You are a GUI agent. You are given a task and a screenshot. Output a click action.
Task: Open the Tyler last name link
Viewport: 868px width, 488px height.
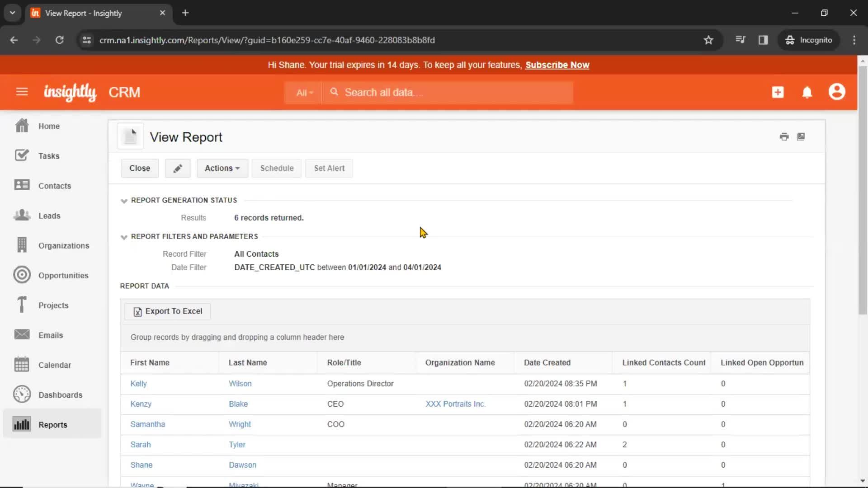click(x=237, y=445)
